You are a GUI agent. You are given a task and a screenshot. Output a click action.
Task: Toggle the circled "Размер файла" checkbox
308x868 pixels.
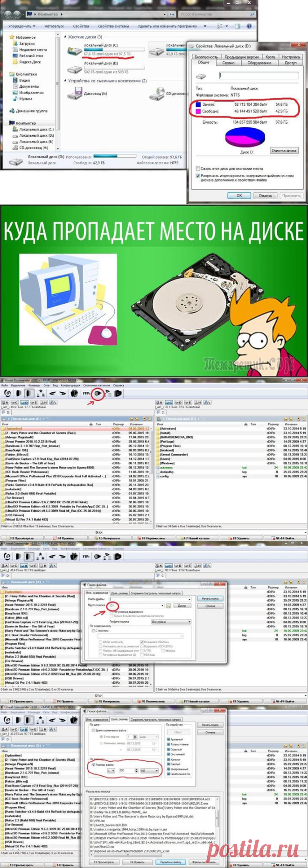point(94,764)
